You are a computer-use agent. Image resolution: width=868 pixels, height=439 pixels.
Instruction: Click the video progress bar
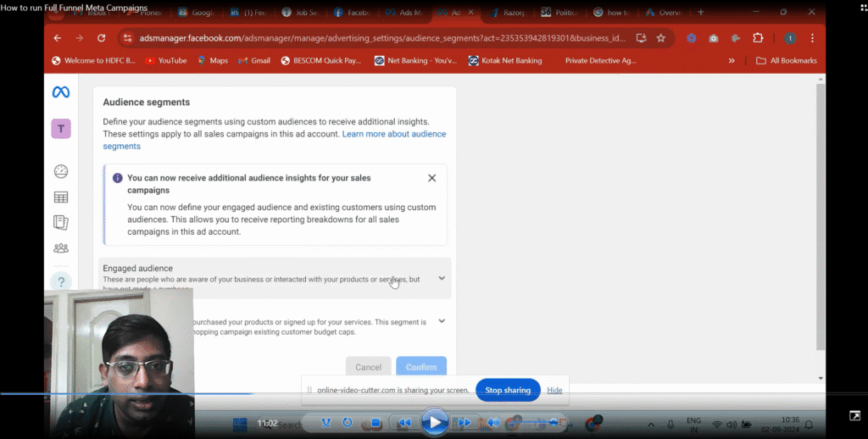[424, 394]
